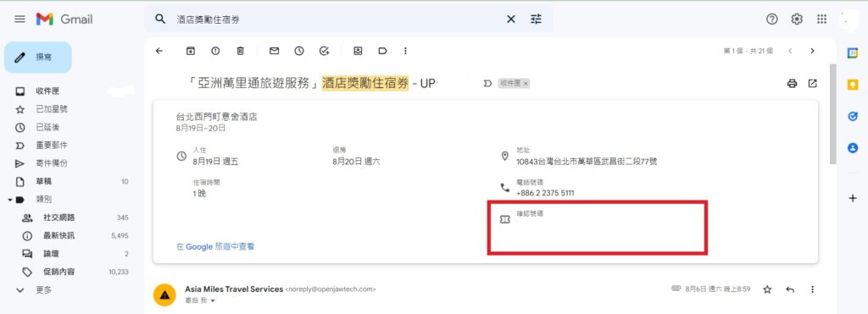Click the attachment paperclip icon
Image resolution: width=868 pixels, height=314 pixels.
tap(676, 289)
